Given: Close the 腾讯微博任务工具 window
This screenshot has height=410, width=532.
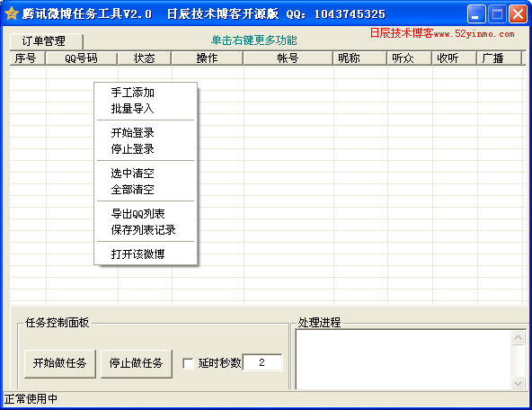Looking at the screenshot, I should click(518, 13).
